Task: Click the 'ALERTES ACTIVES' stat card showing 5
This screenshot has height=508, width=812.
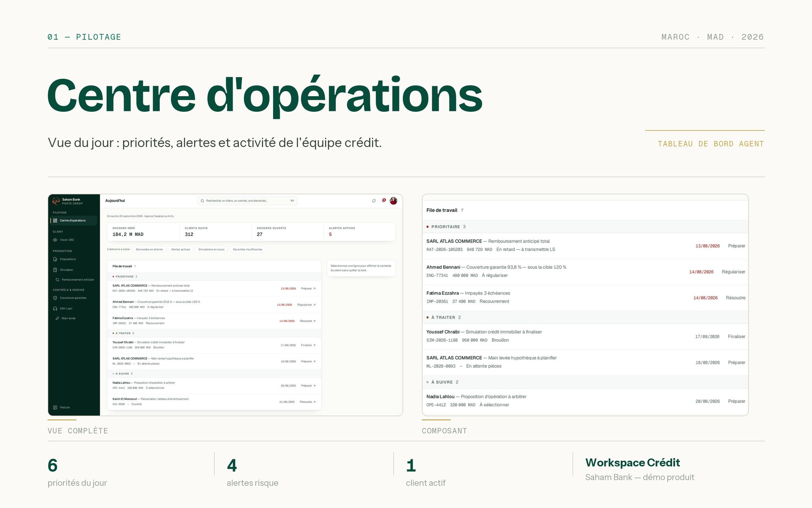Action: tap(359, 232)
